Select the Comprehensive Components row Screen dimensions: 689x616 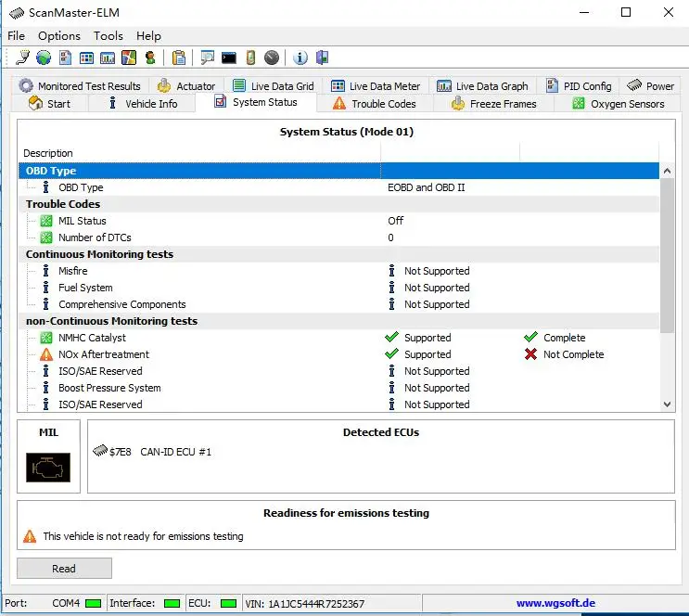point(338,304)
